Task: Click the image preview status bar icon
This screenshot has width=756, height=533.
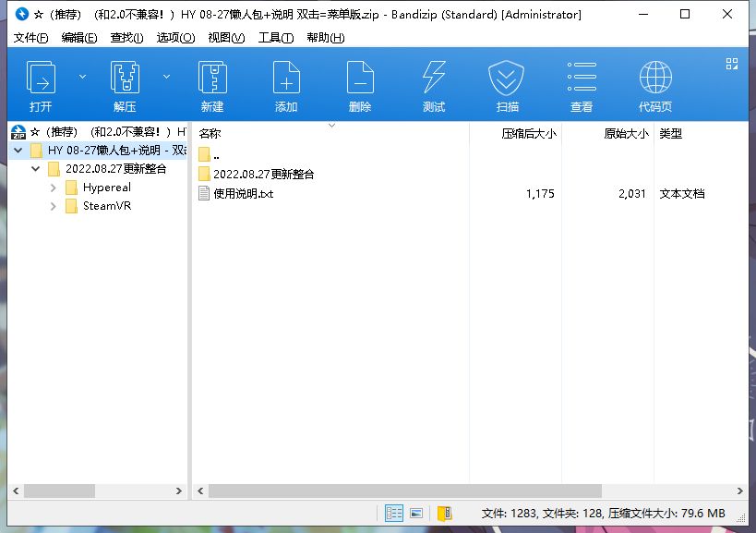Action: pos(416,514)
